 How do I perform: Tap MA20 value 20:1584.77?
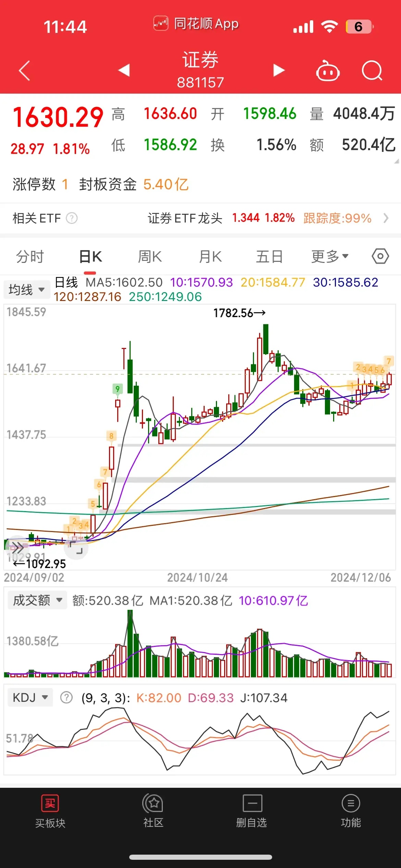[x=273, y=282]
